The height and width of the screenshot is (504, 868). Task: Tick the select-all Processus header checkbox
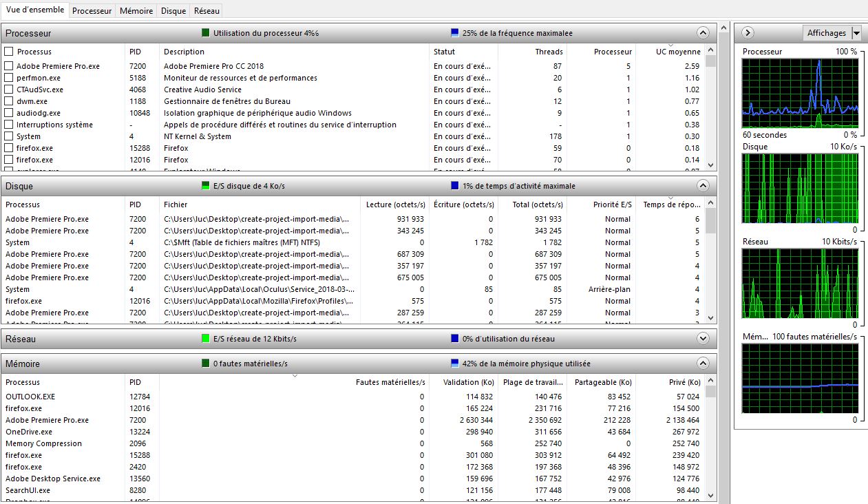(x=9, y=52)
